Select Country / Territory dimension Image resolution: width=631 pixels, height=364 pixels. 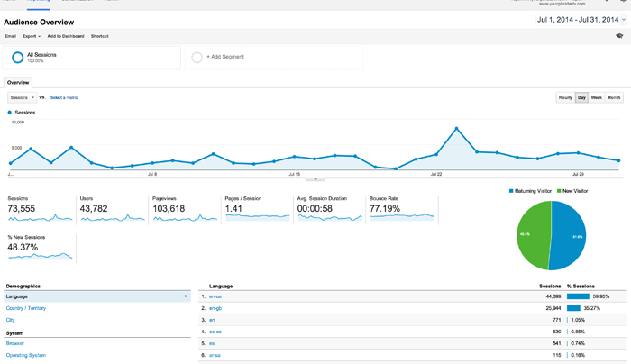26,308
